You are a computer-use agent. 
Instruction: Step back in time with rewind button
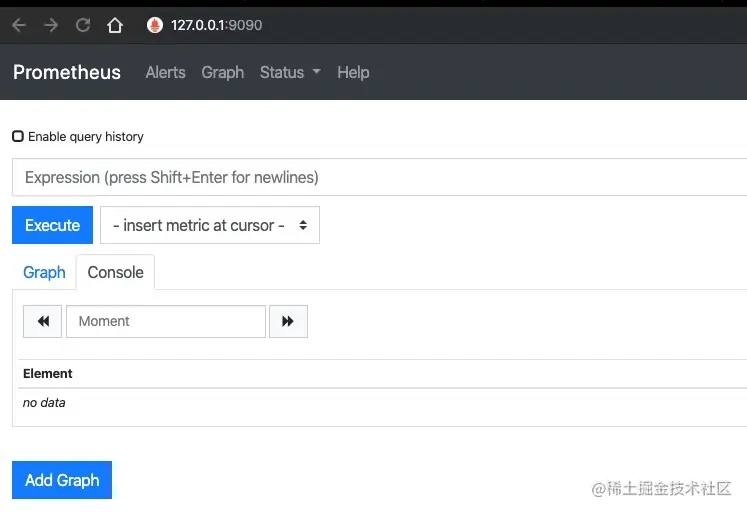(42, 321)
